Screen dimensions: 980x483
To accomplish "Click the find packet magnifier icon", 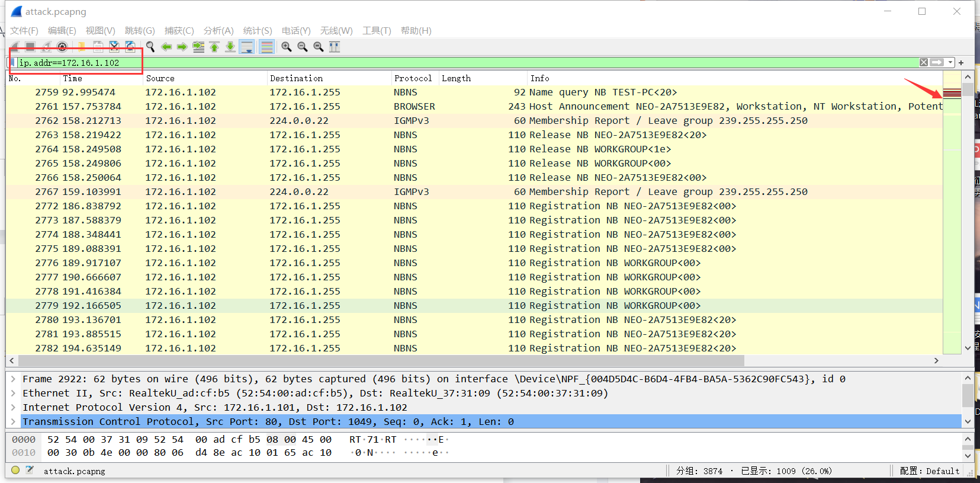I will click(150, 47).
